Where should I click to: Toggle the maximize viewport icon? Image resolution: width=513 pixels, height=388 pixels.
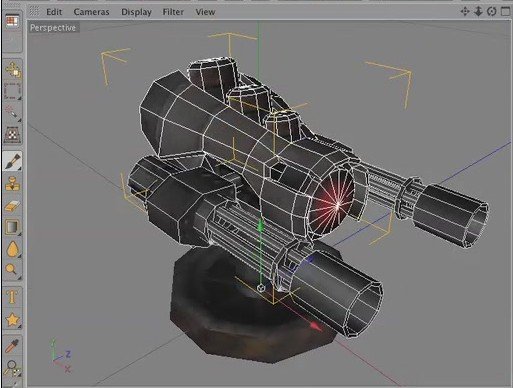click(x=506, y=12)
